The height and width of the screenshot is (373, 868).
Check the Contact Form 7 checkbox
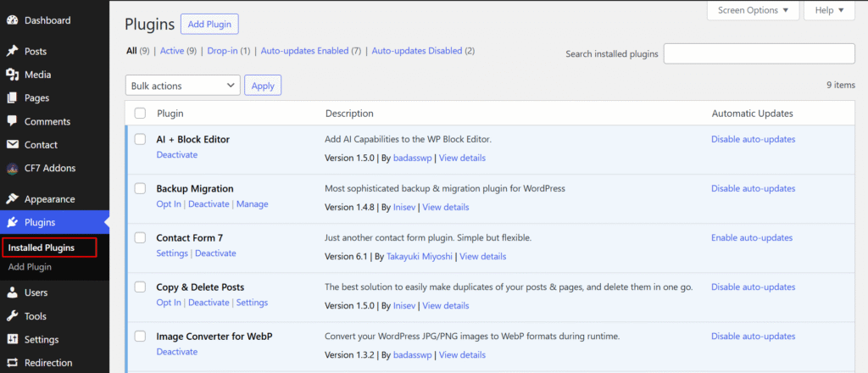coord(140,237)
